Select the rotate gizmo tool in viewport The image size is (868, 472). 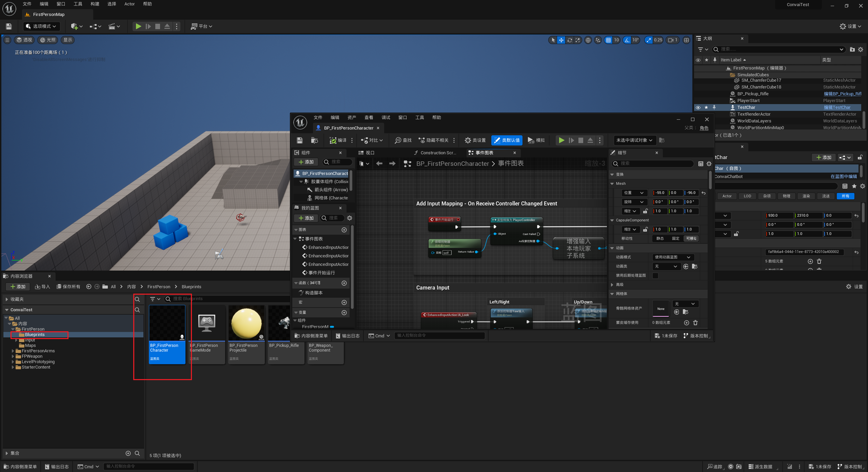(570, 40)
